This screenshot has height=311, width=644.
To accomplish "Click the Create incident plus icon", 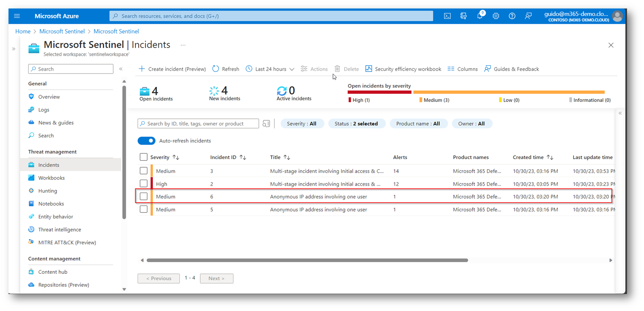I will pos(142,69).
